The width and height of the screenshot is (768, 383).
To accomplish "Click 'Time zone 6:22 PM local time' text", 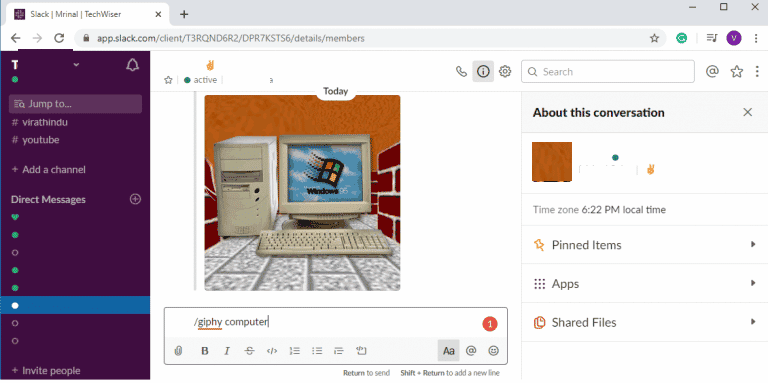I will [599, 210].
